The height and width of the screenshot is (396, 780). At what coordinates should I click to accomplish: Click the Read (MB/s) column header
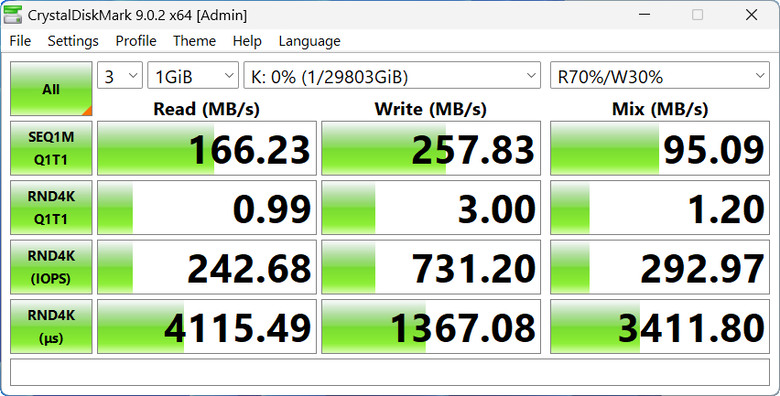(206, 109)
